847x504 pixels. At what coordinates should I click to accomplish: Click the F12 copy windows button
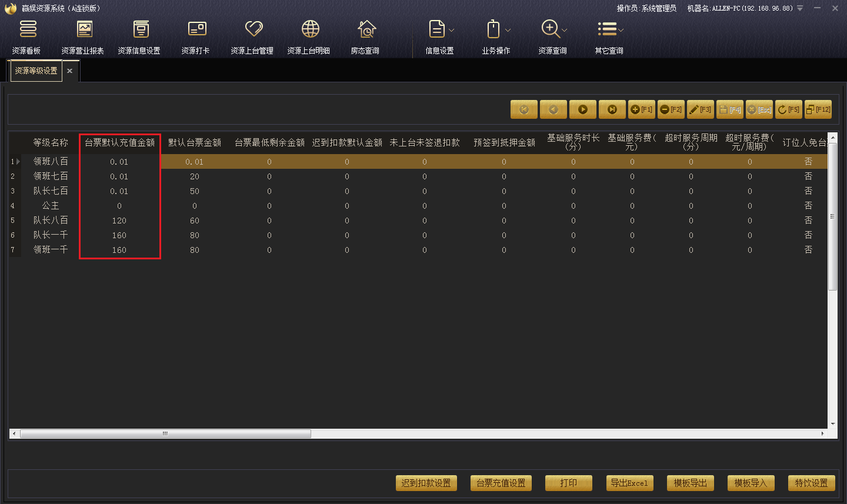[x=818, y=109]
